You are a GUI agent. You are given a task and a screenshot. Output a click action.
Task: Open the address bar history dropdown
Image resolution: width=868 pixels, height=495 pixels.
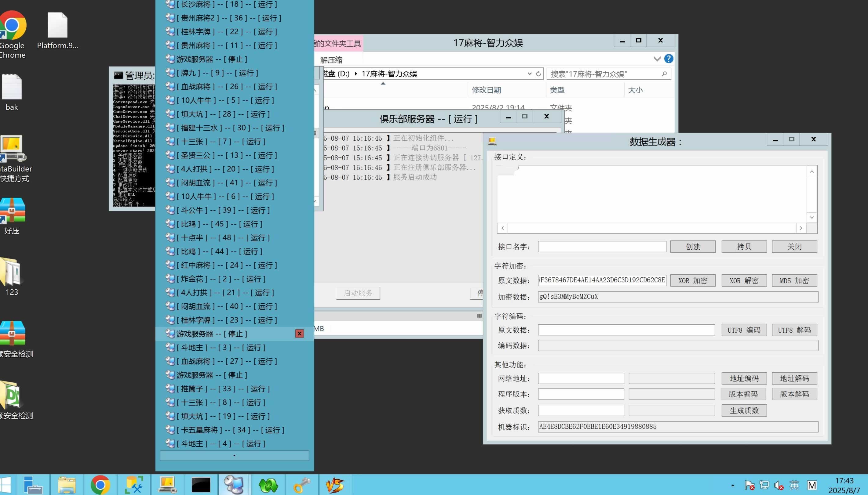[x=529, y=74]
